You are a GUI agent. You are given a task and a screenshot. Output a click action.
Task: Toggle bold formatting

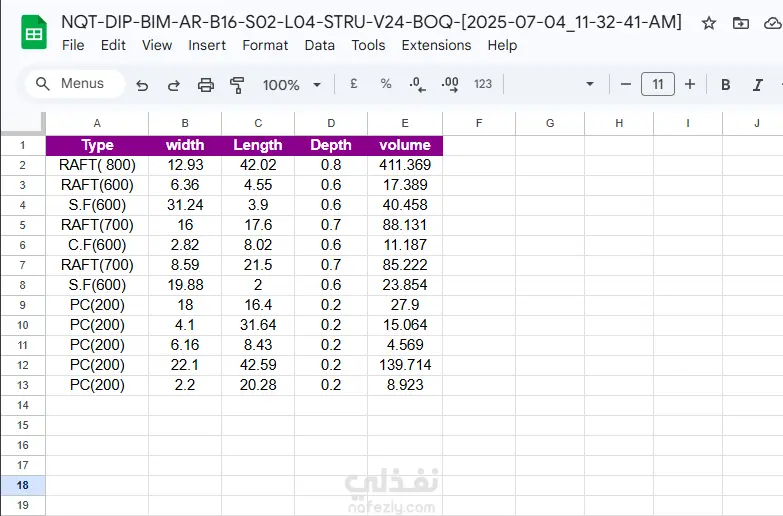(726, 84)
